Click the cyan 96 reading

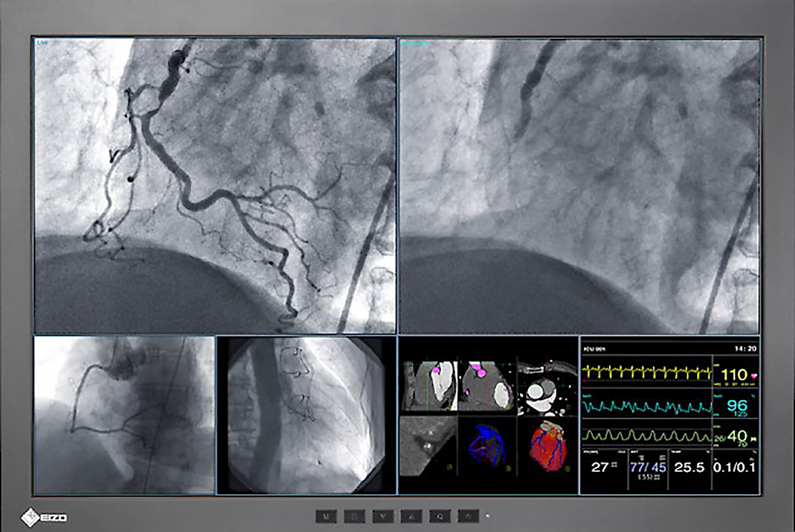(737, 406)
